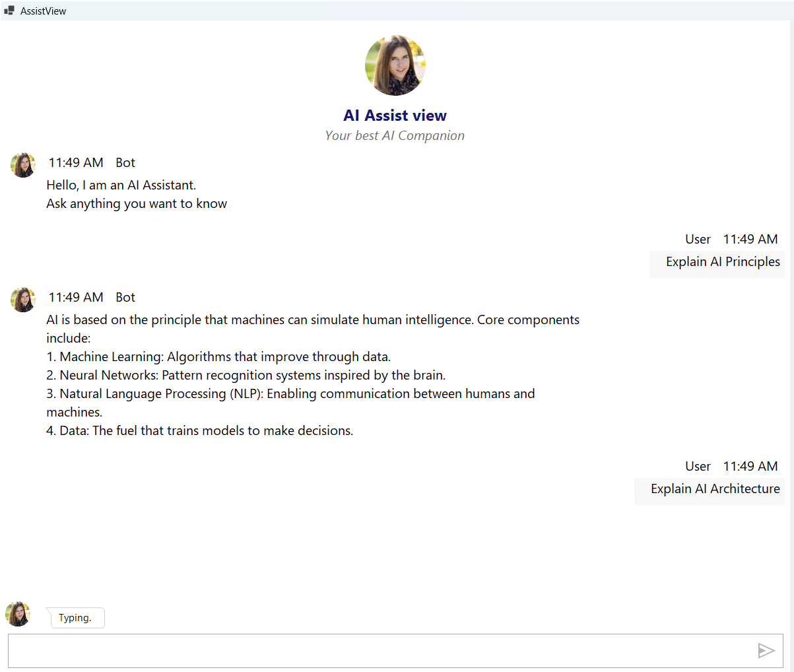
Task: Click the send message arrow icon
Action: pyautogui.click(x=766, y=651)
